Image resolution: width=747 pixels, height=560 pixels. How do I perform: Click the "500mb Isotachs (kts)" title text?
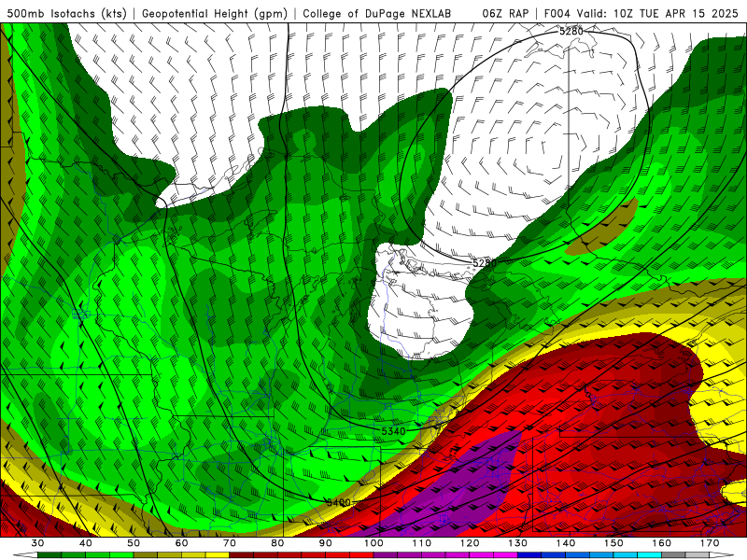click(x=67, y=14)
